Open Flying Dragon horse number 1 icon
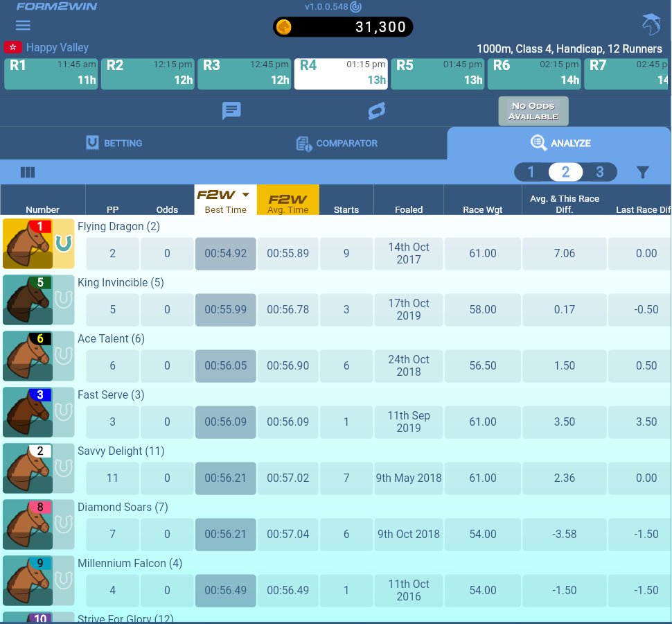The image size is (672, 624). point(28,243)
